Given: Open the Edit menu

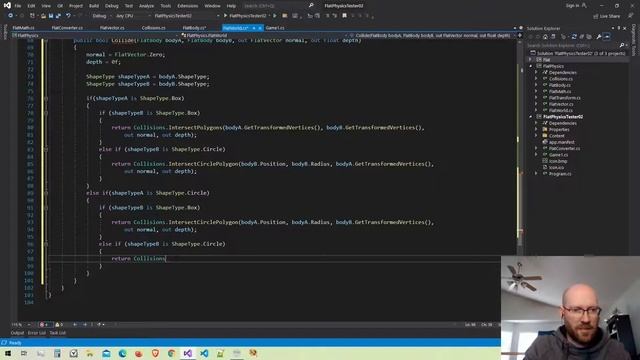Looking at the screenshot, I should pyautogui.click(x=31, y=6).
